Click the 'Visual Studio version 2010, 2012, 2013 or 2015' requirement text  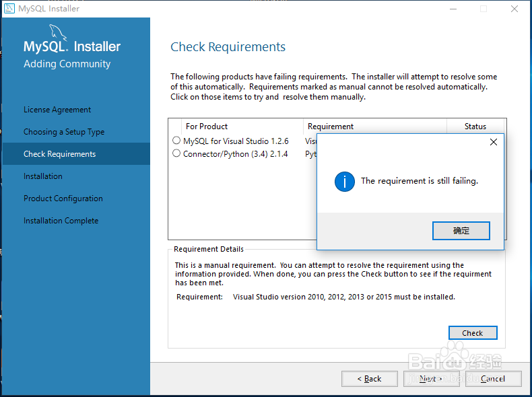pyautogui.click(x=343, y=297)
